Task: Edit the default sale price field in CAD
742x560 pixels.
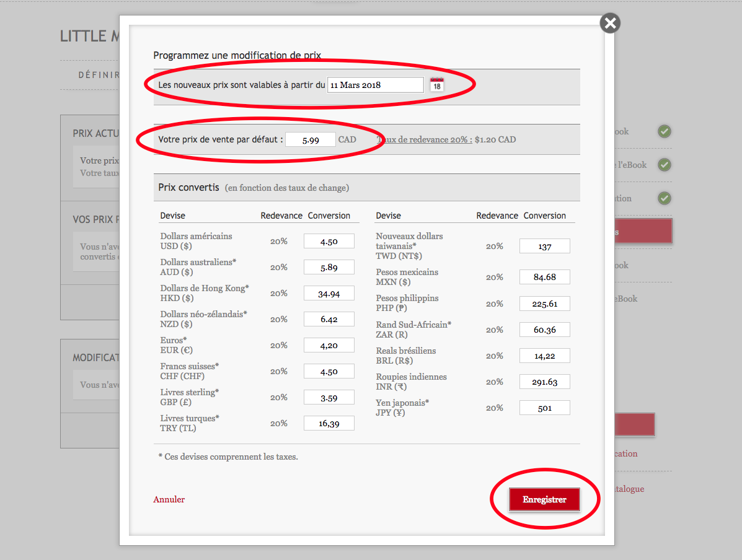Action: tap(311, 140)
